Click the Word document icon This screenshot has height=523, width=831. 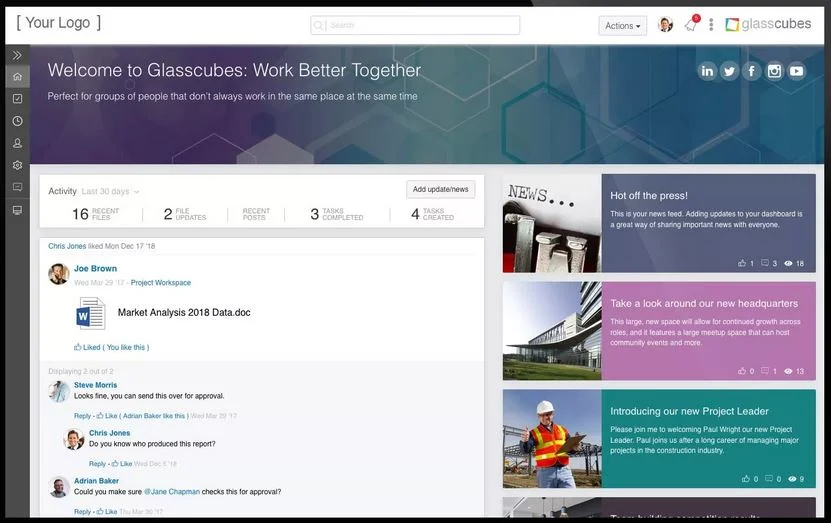pyautogui.click(x=91, y=313)
